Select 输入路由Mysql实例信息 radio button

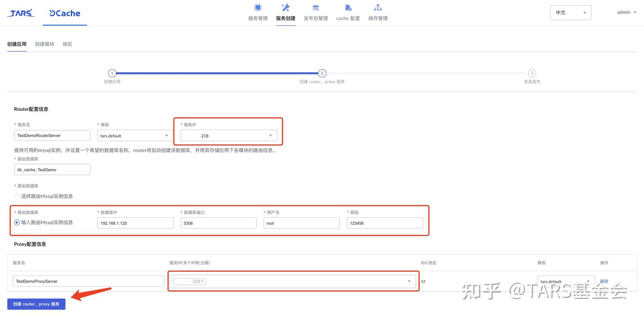[17, 222]
